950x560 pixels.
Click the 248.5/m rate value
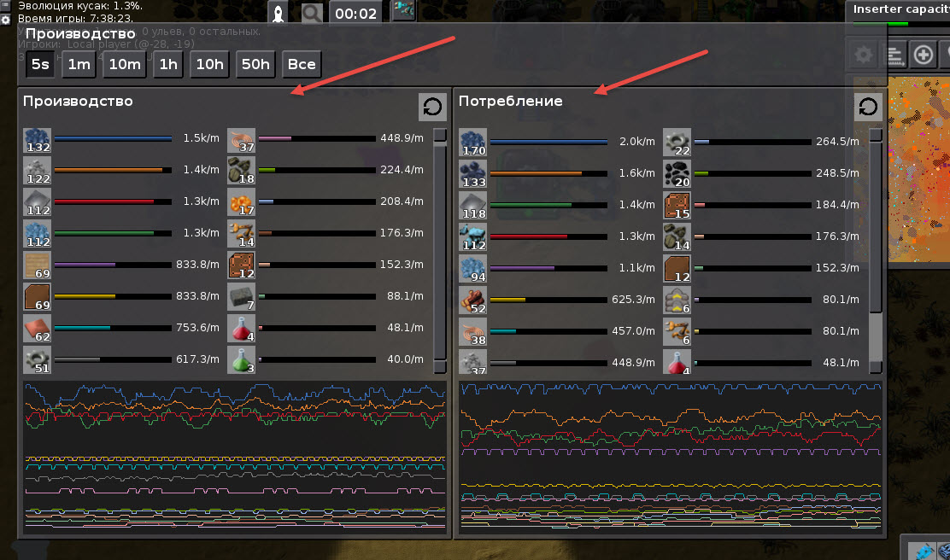(x=837, y=172)
